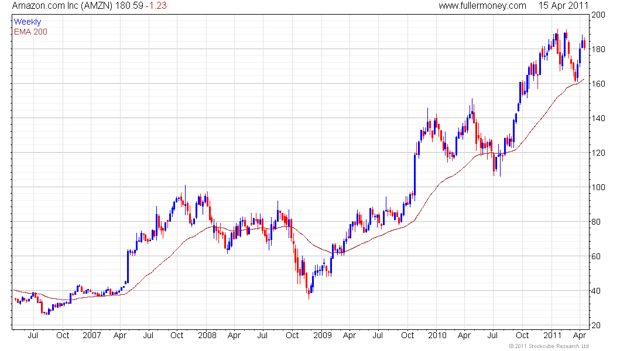Click the Amazon.com Inc (AMZN) chart title
Viewport: 644px width, 351px height.
coord(62,6)
